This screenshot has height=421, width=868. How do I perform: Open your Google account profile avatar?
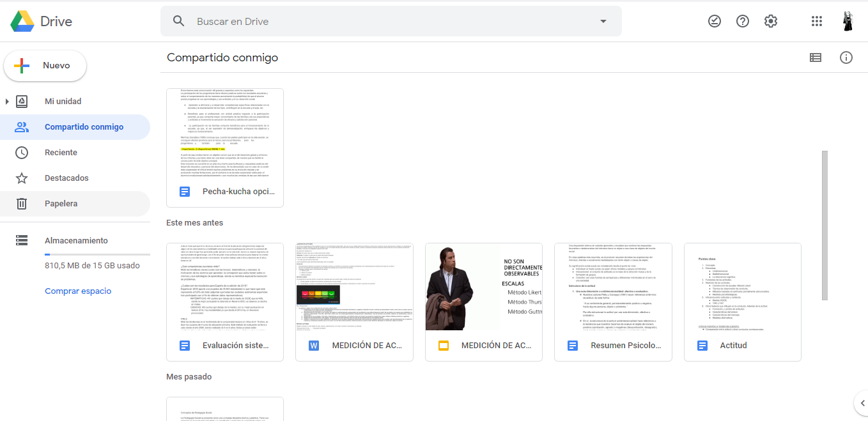[847, 20]
